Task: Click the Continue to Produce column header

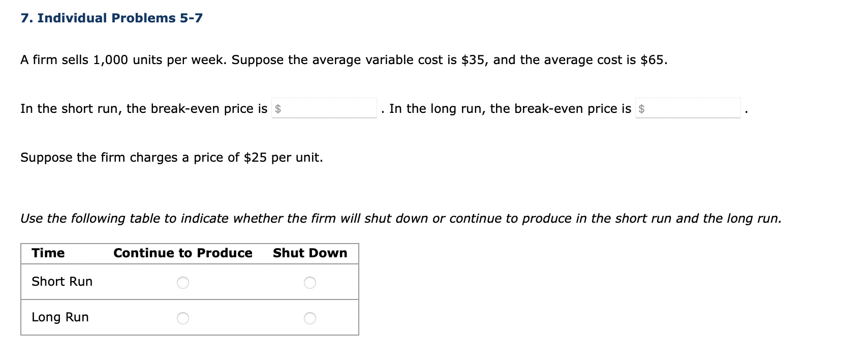Action: (183, 253)
